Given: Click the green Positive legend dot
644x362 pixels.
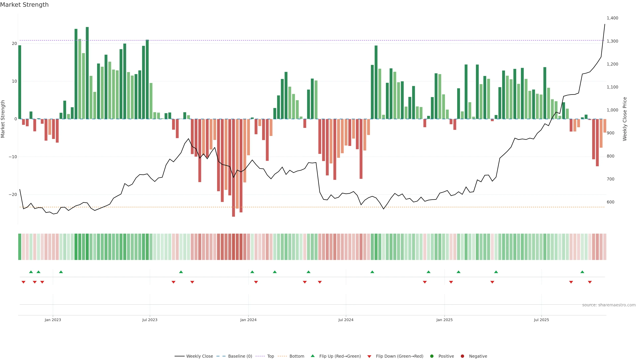Looking at the screenshot, I should click(432, 356).
